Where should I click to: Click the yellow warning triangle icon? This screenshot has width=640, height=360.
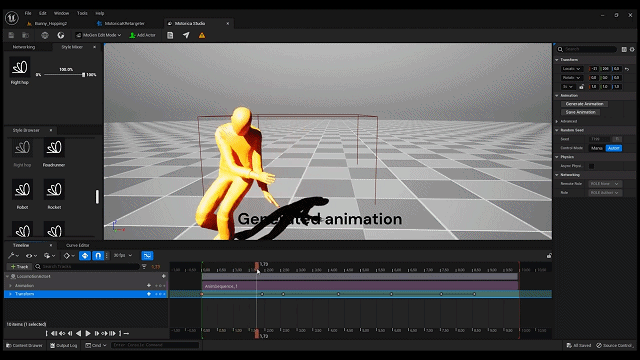point(202,36)
